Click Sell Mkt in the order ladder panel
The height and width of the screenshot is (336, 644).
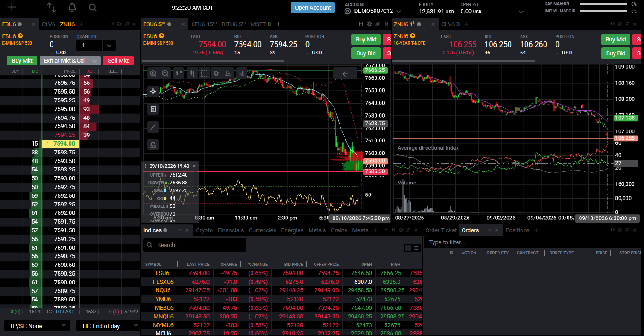[x=118, y=60]
